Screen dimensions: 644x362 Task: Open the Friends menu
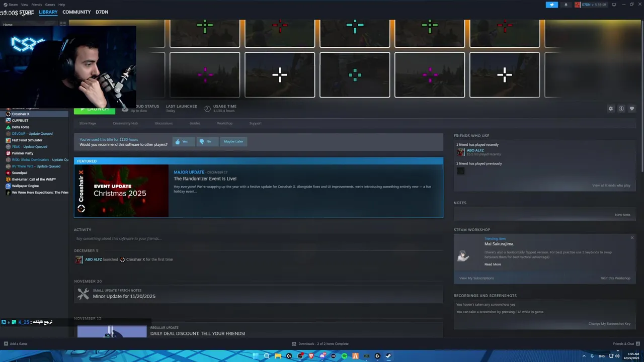tap(37, 5)
